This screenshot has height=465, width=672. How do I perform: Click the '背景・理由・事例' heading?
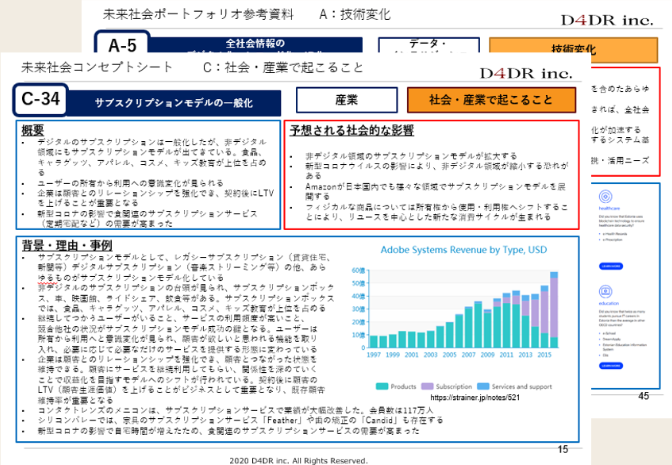click(67, 245)
